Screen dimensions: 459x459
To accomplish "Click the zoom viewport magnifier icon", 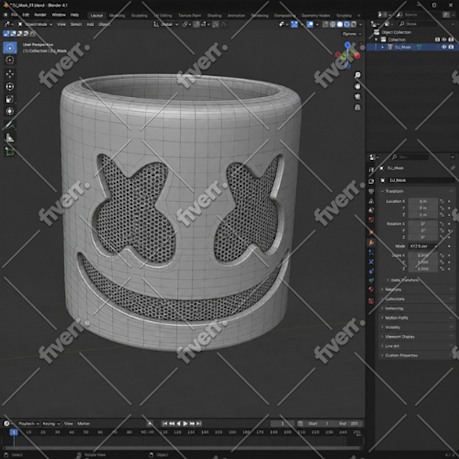I will (x=357, y=75).
